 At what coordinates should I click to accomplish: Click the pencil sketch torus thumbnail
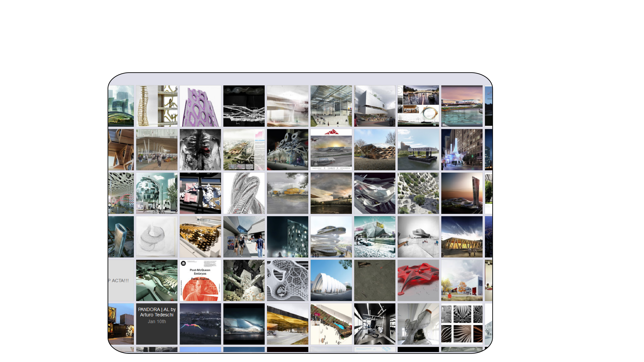tap(157, 237)
